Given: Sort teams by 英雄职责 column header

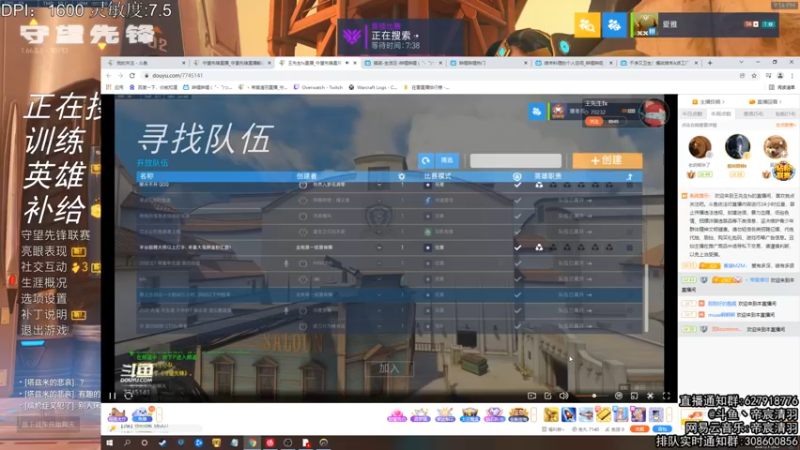Looking at the screenshot, I should coord(548,176).
